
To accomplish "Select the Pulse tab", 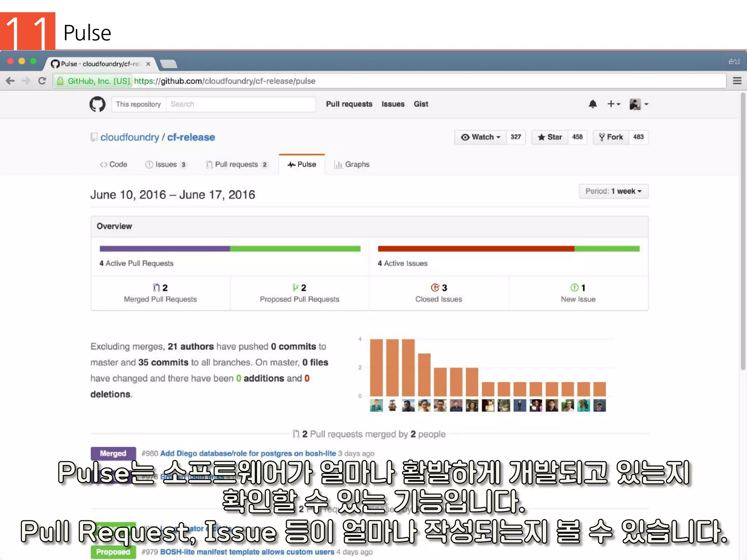I will tap(302, 164).
